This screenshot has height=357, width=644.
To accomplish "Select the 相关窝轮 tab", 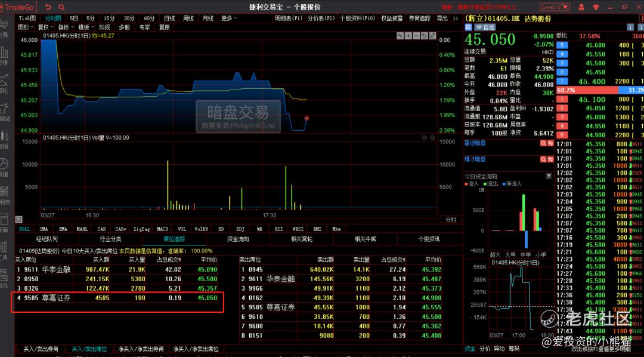I will coord(302,239).
